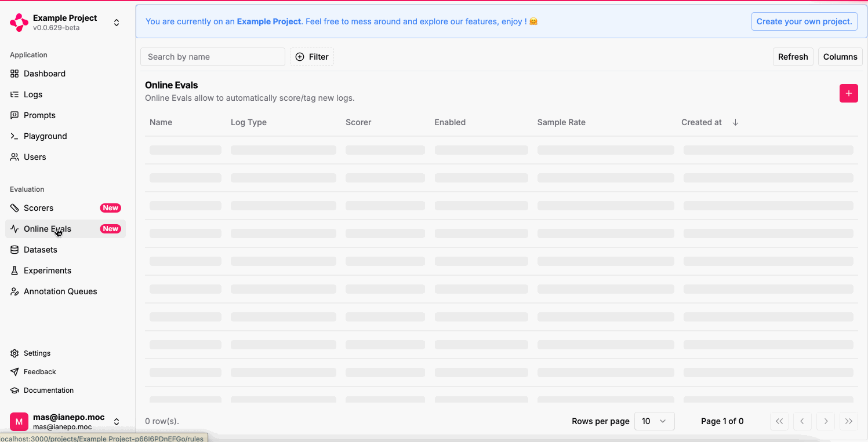868x442 pixels.
Task: Click the Dashboard grid icon
Action: 14,74
